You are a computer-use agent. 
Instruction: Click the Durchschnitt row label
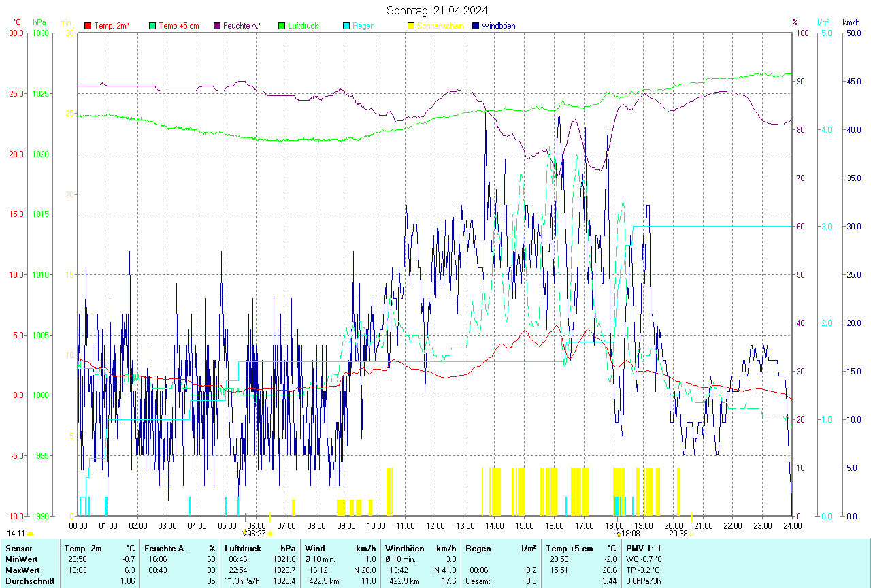(x=29, y=581)
